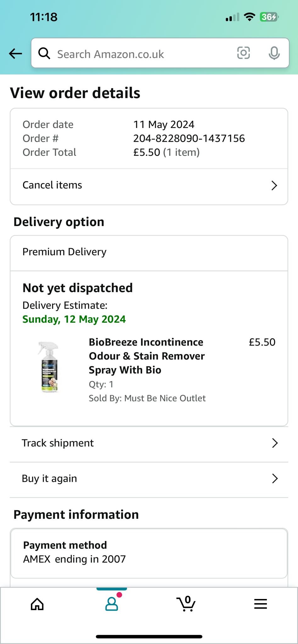This screenshot has width=298, height=644.
Task: Open camera lens search icon
Action: click(x=243, y=53)
